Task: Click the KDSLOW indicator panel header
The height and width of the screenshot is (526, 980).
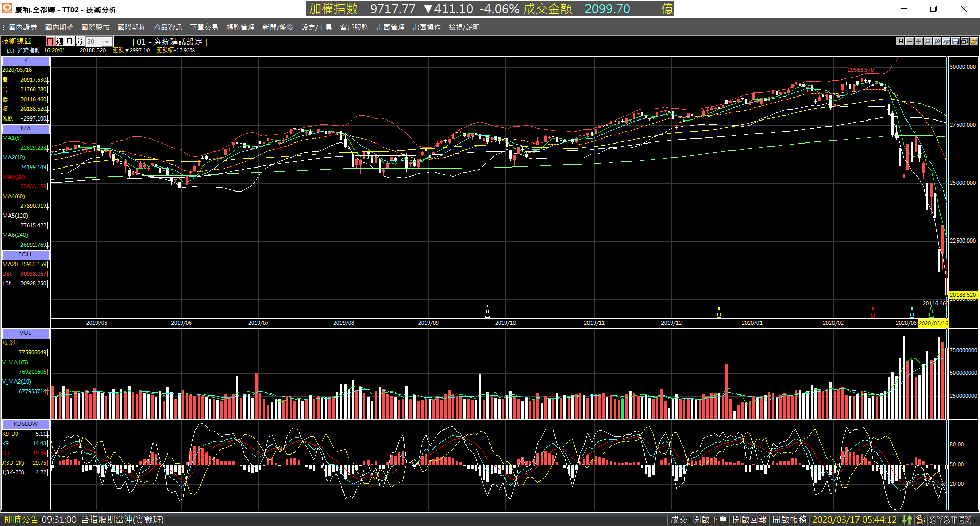Action: pyautogui.click(x=26, y=424)
